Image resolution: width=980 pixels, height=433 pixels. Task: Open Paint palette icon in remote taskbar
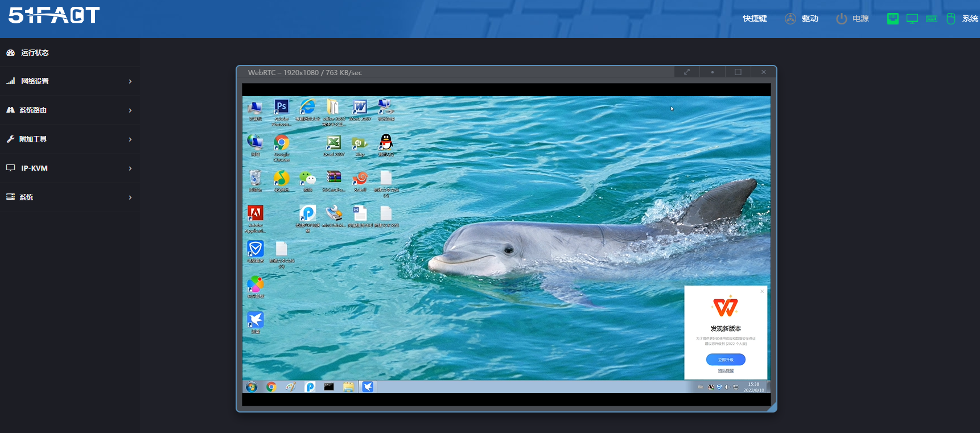(290, 387)
